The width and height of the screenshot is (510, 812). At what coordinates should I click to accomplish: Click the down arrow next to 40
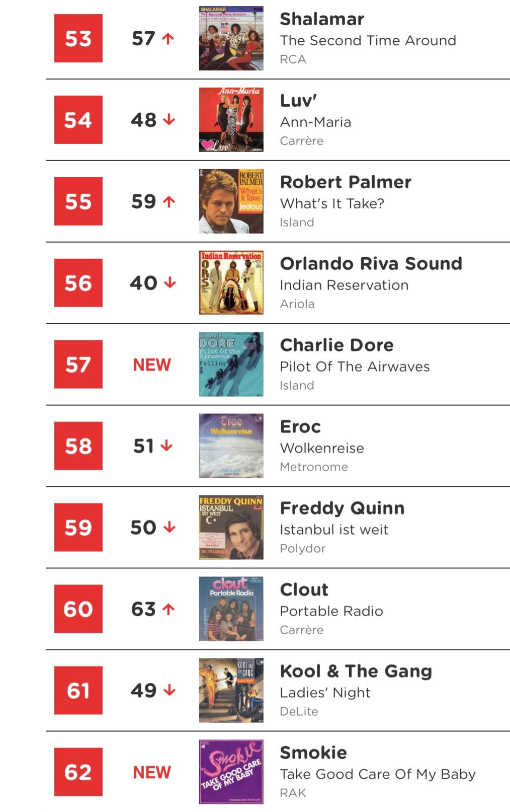(171, 283)
